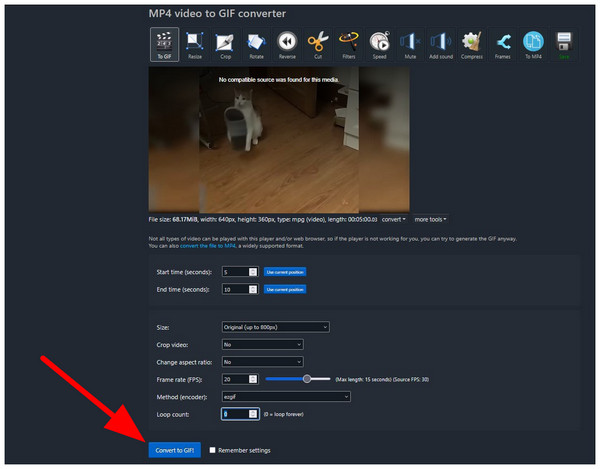Click the Frame rate stepper arrows
Screen dimensions: 600x469
click(x=253, y=379)
